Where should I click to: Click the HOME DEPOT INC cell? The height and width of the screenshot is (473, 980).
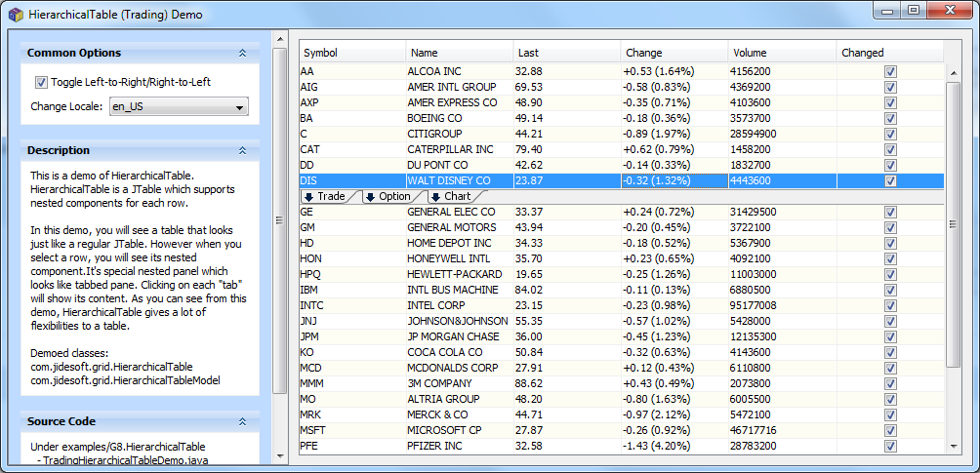click(x=460, y=243)
